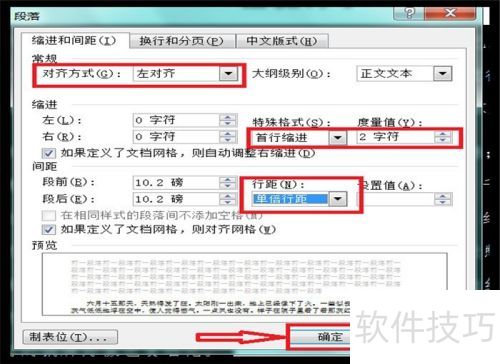Open the 对齐方式 alignment dropdown
500x364 pixels.
coord(228,74)
